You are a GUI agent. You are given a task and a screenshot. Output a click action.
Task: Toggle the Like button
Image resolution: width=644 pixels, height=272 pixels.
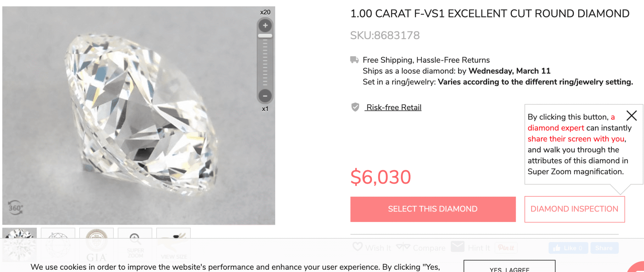coord(568,248)
